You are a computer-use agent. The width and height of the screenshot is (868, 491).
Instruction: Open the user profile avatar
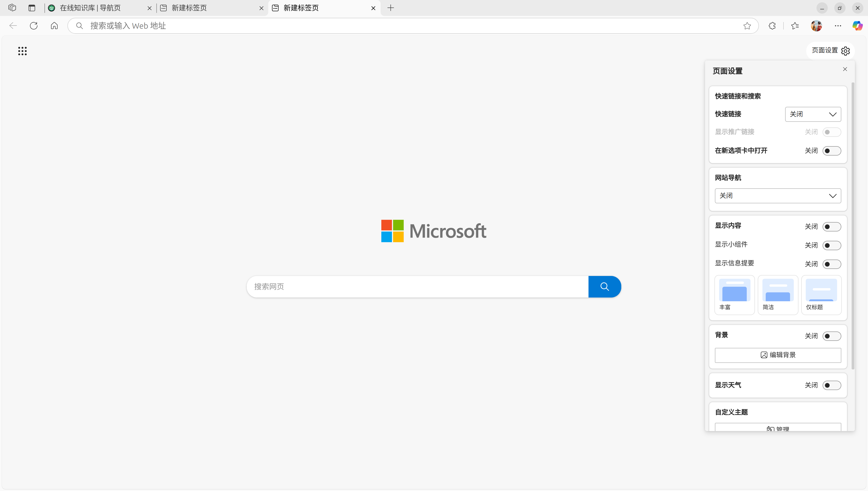pyautogui.click(x=816, y=26)
